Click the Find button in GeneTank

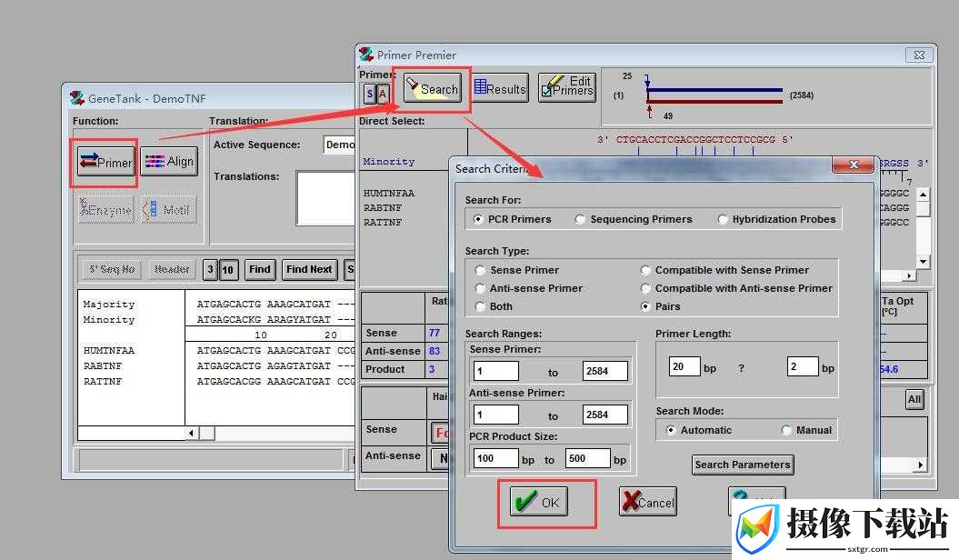click(259, 269)
